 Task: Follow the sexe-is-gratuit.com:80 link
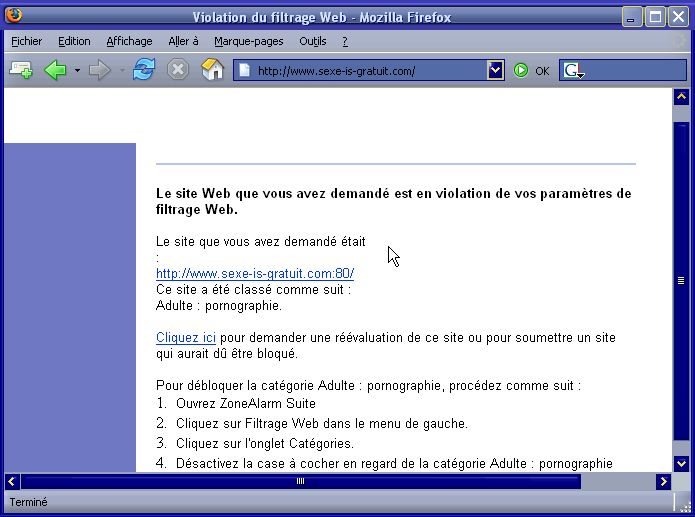click(255, 274)
